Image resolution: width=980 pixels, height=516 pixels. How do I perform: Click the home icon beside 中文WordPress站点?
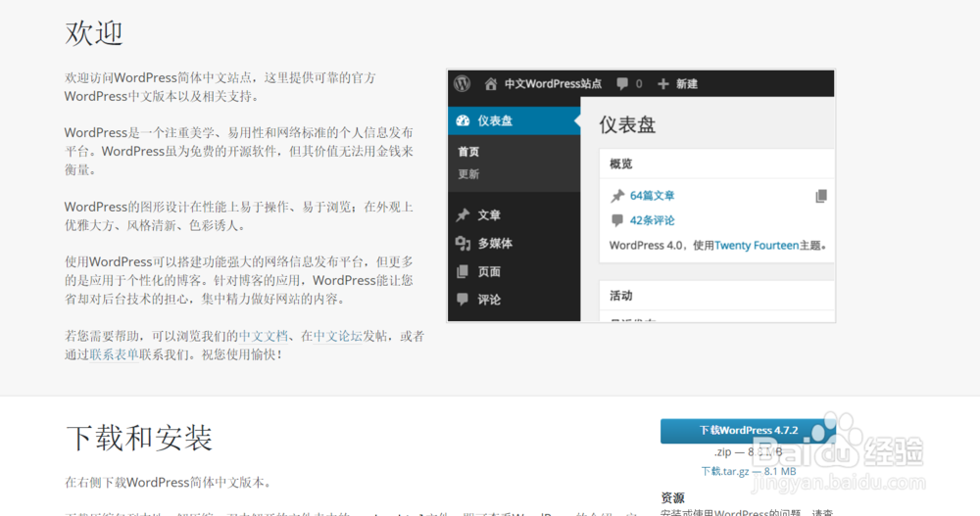(491, 83)
